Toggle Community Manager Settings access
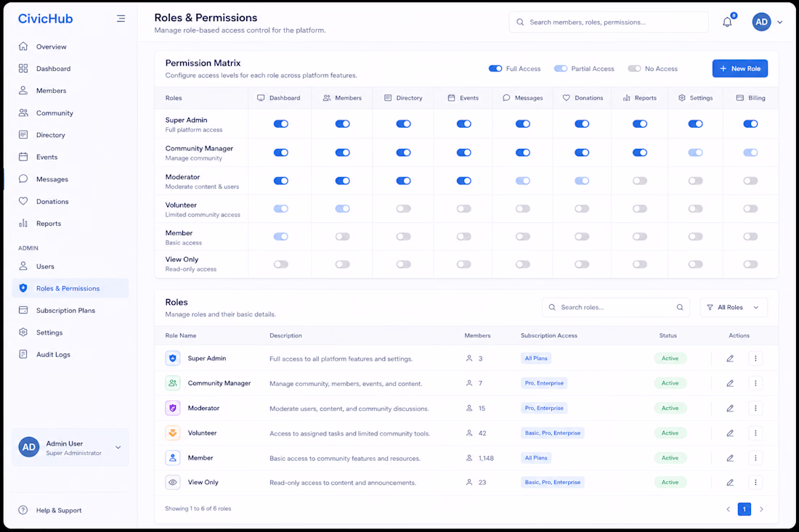 [x=696, y=152]
